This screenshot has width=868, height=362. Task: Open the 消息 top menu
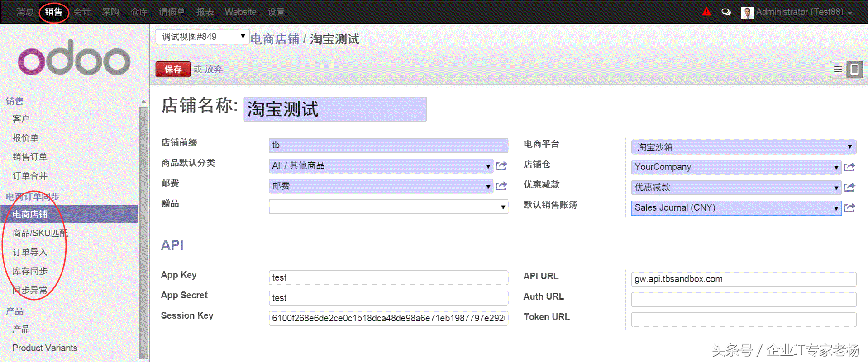pos(25,12)
